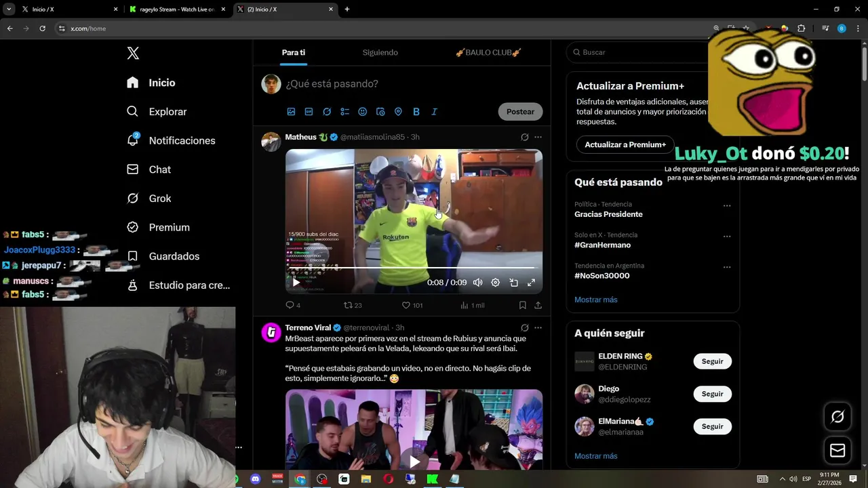Play the Terreno Viral video thumbnail
Viewport: 868px width, 488px height.
point(414,462)
